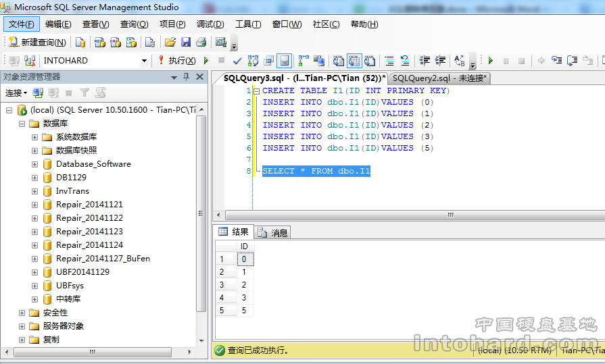Click the green Debug play arrow

pos(491,61)
